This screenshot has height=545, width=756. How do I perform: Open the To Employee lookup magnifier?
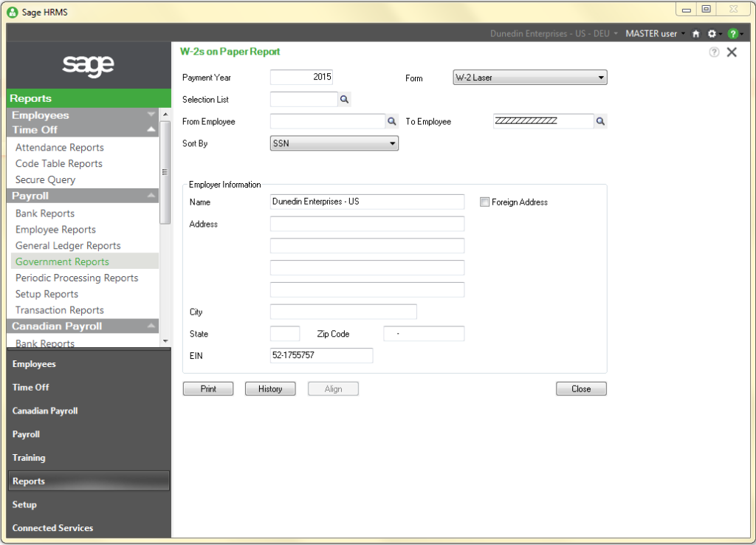coord(600,121)
